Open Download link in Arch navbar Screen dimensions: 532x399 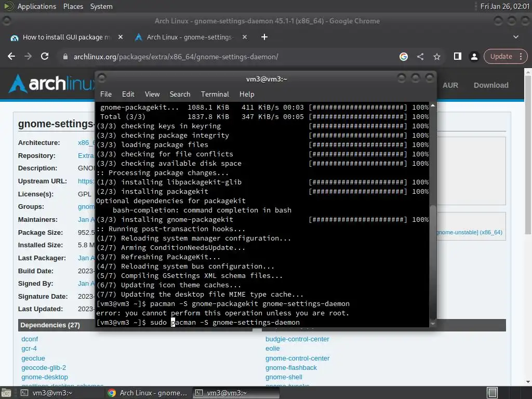pyautogui.click(x=490, y=85)
